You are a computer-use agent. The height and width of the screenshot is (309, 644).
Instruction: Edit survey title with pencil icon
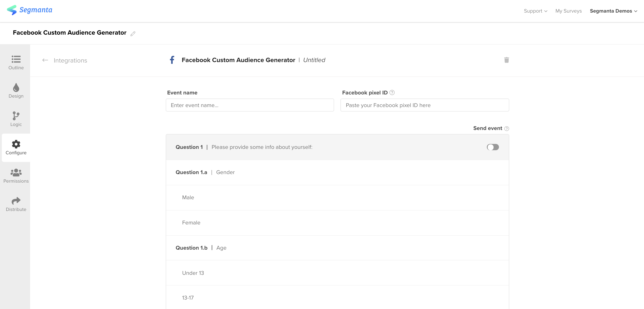pyautogui.click(x=133, y=34)
